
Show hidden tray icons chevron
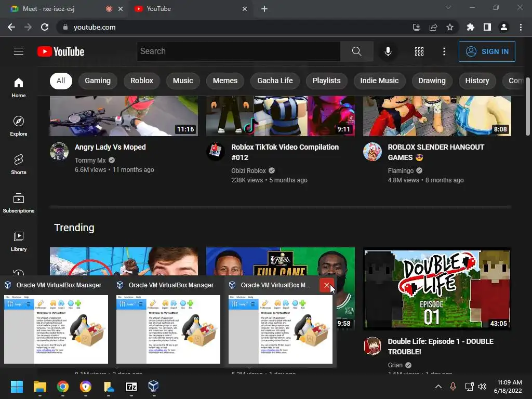[438, 387]
